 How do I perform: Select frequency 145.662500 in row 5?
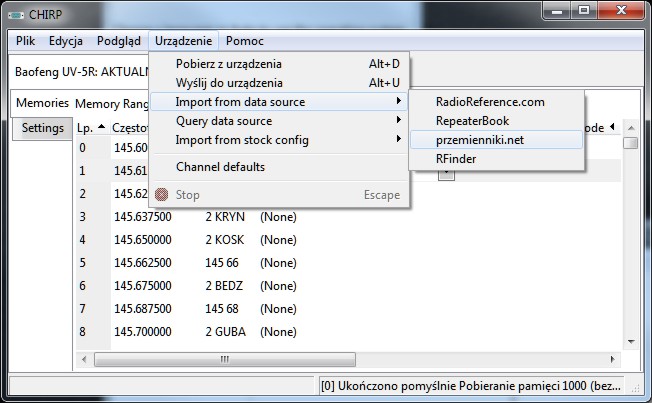click(x=143, y=263)
